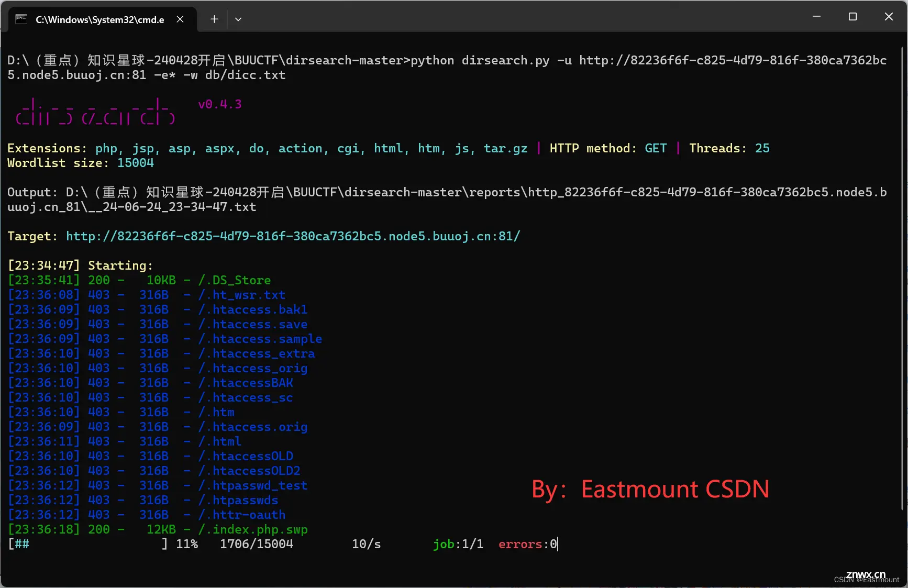Click the /.htaccess.bak1 result

[158, 309]
